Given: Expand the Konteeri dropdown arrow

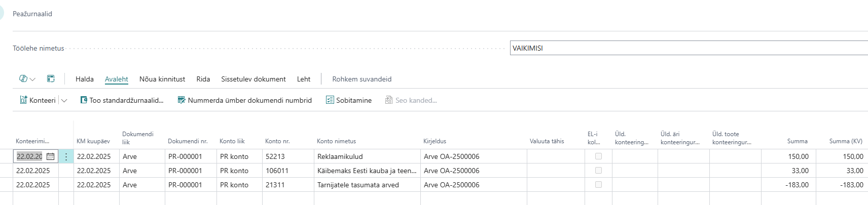Looking at the screenshot, I should click(64, 101).
